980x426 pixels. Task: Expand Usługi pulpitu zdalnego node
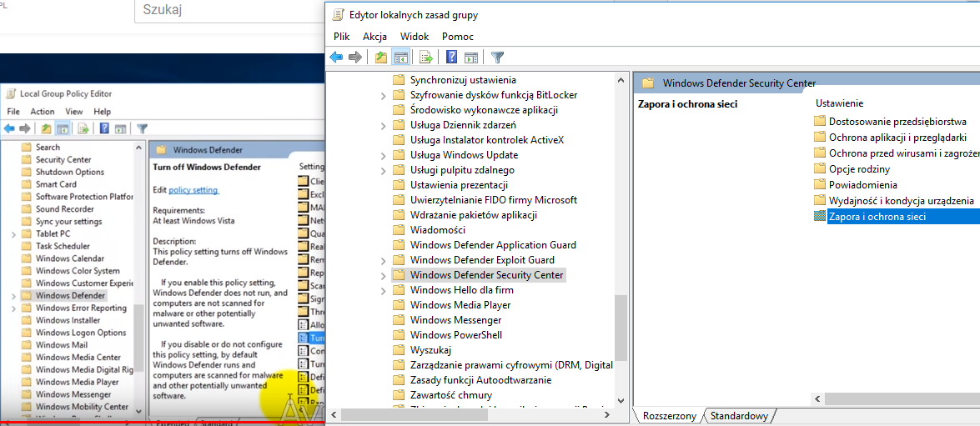click(x=383, y=171)
